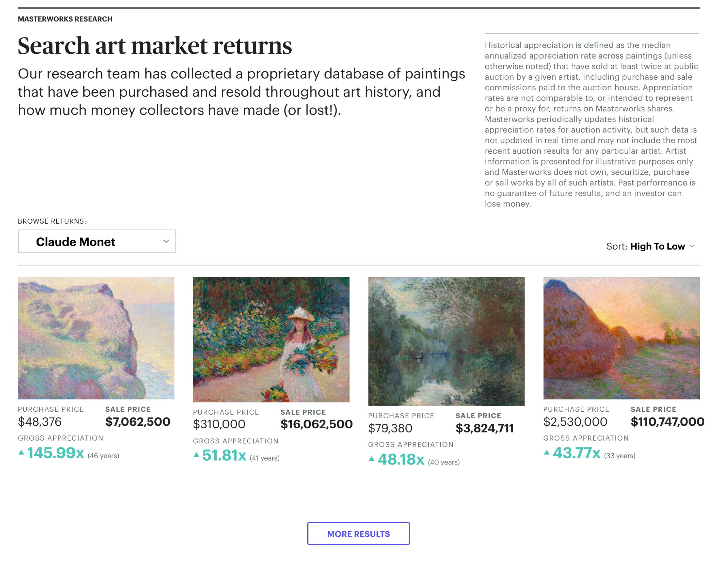Click the Masterworks Research heading label
This screenshot has width=715, height=588.
coord(65,19)
